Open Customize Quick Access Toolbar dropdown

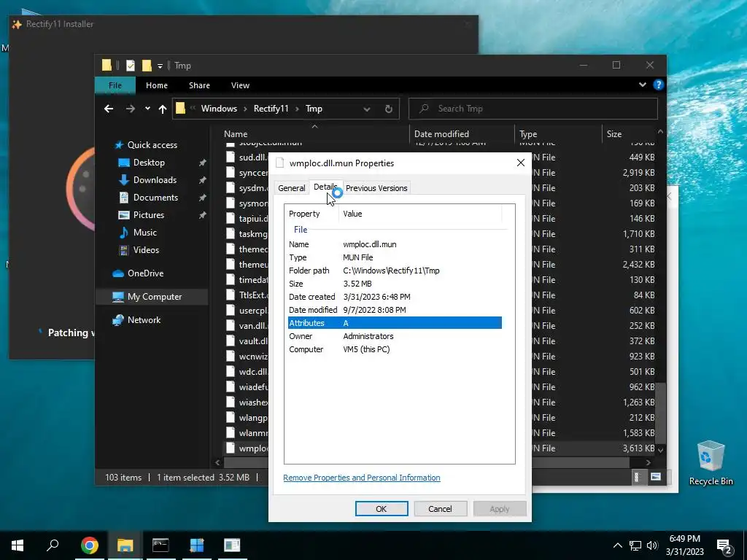pos(160,66)
